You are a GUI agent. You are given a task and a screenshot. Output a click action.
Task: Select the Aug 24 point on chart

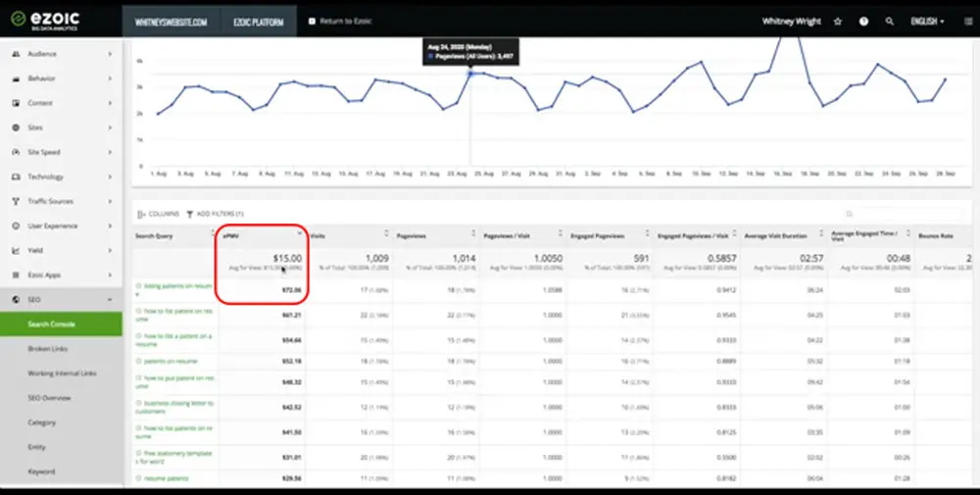pos(470,74)
